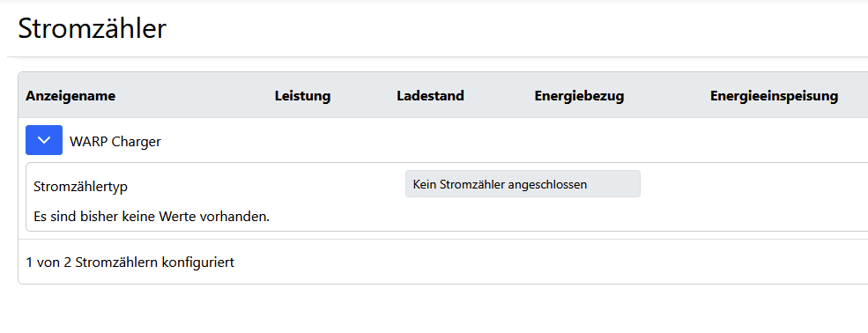Viewport: 868px width, 333px height.
Task: Select the WARP Charger meter name
Action: pyautogui.click(x=115, y=142)
